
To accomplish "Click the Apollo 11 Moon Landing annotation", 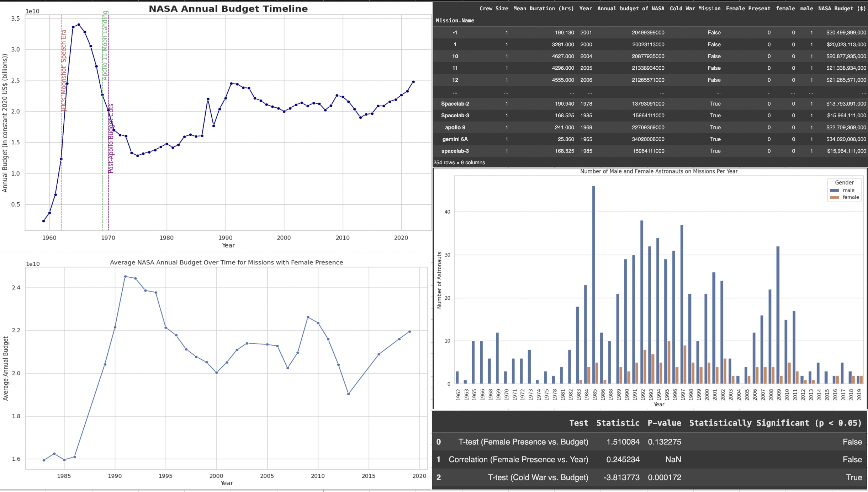I will (105, 46).
